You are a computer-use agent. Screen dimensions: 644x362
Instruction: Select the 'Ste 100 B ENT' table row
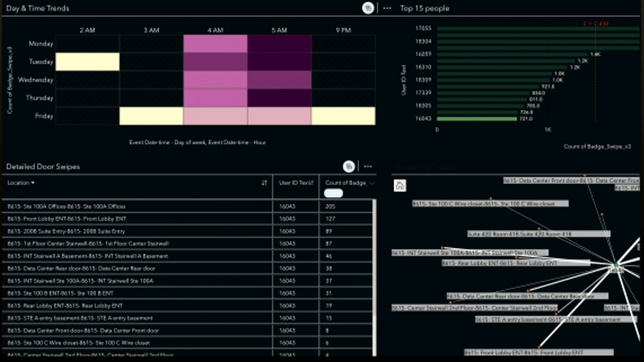pyautogui.click(x=187, y=293)
